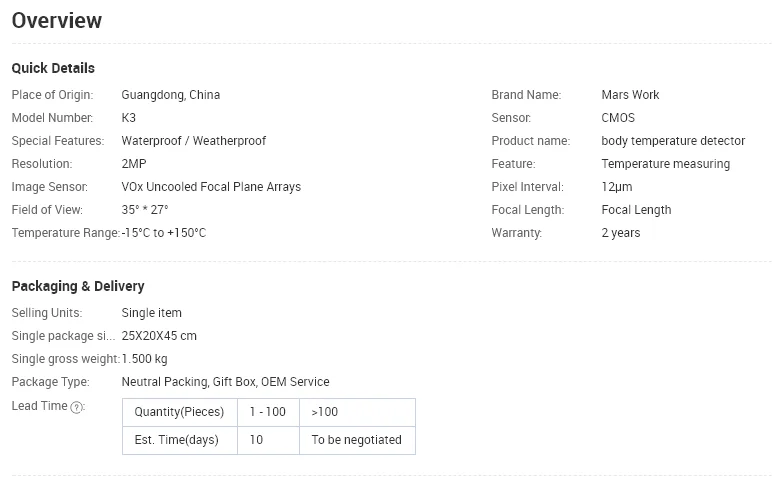Click the To be negotiated table cell

click(x=356, y=439)
